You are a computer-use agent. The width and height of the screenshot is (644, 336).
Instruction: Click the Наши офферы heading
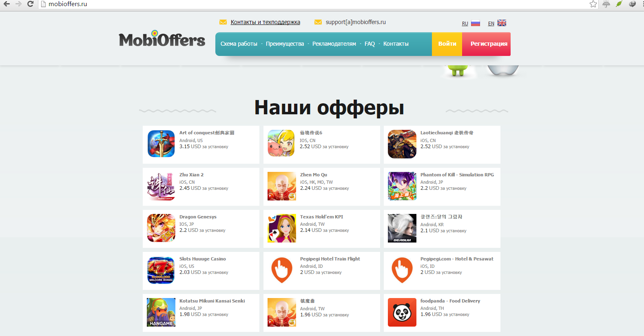(329, 107)
